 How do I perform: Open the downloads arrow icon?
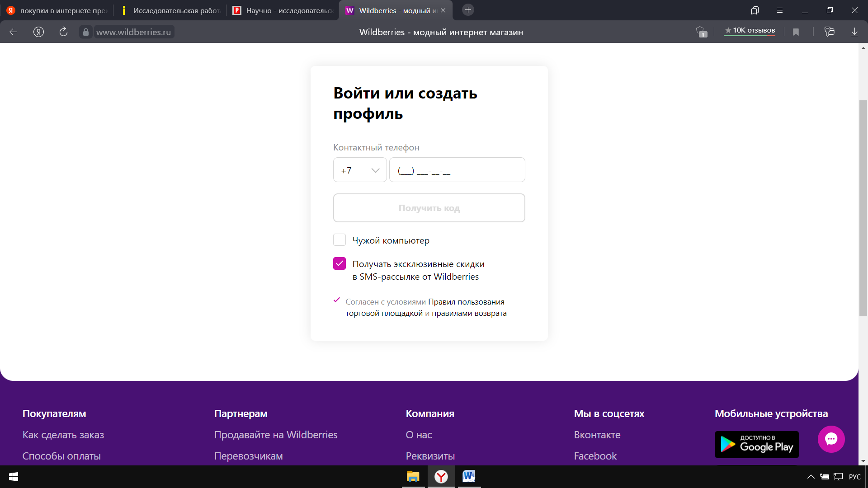pyautogui.click(x=854, y=32)
